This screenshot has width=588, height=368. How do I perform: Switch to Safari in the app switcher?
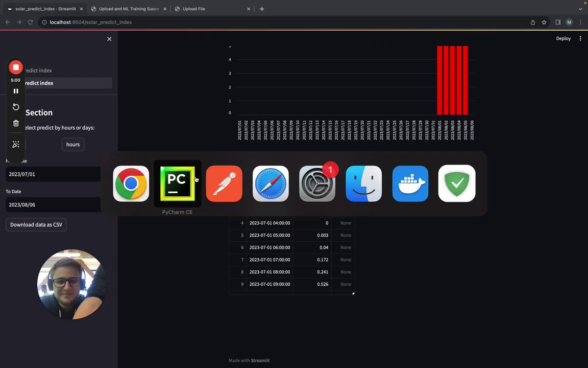click(x=271, y=183)
